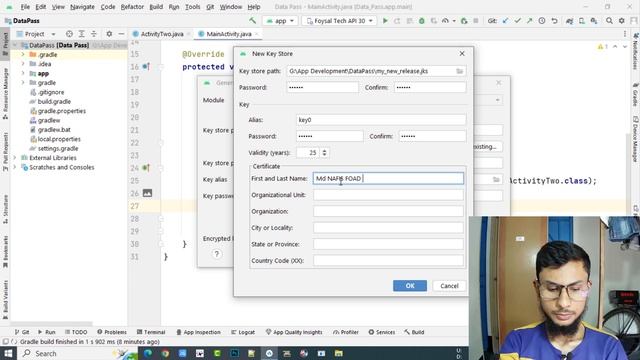
Task: Open App Quality Insights tool window
Action: point(294,332)
